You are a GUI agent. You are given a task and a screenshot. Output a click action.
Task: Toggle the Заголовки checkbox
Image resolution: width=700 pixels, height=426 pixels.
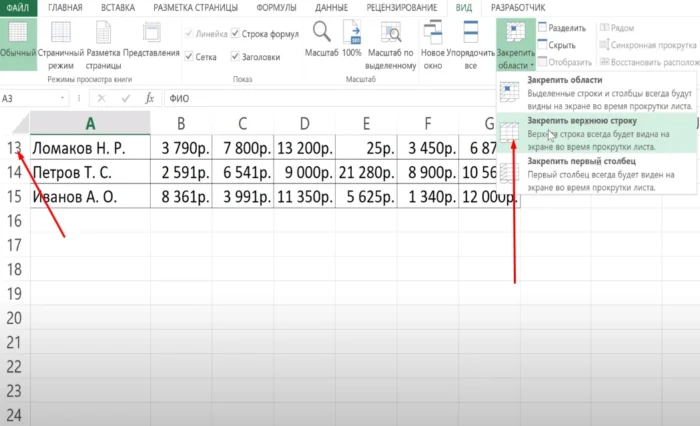pos(236,57)
